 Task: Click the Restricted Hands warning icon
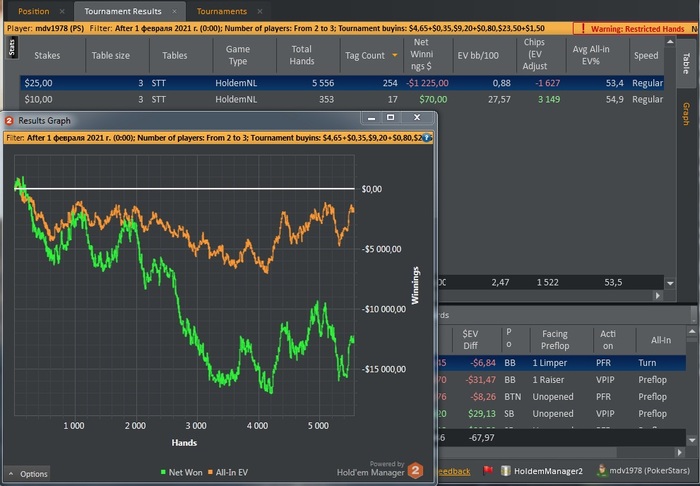[583, 29]
